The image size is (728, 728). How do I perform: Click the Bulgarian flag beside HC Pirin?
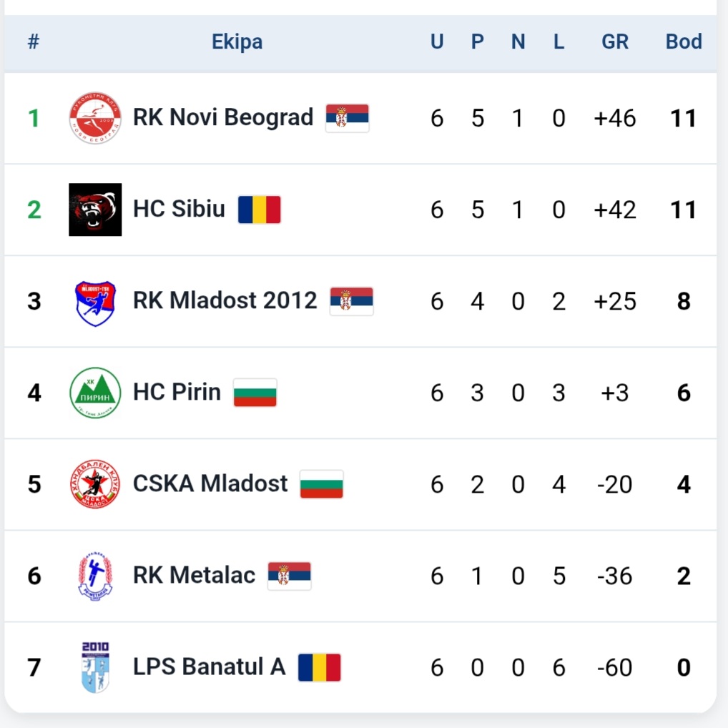pyautogui.click(x=255, y=393)
